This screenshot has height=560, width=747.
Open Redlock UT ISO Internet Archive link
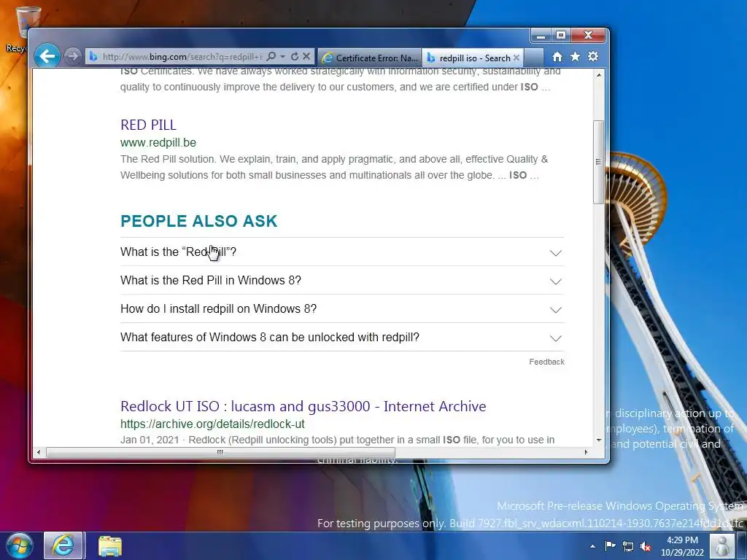(303, 406)
